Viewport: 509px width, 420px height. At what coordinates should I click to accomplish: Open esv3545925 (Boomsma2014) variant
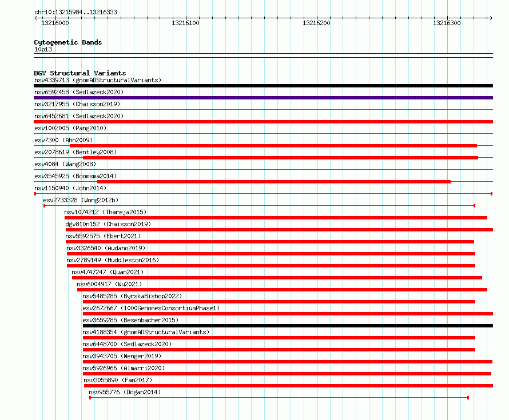pos(75,176)
